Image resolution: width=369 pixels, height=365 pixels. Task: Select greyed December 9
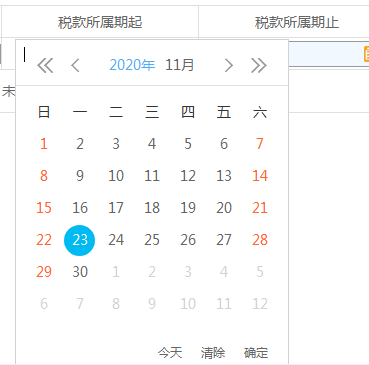tap(152, 304)
